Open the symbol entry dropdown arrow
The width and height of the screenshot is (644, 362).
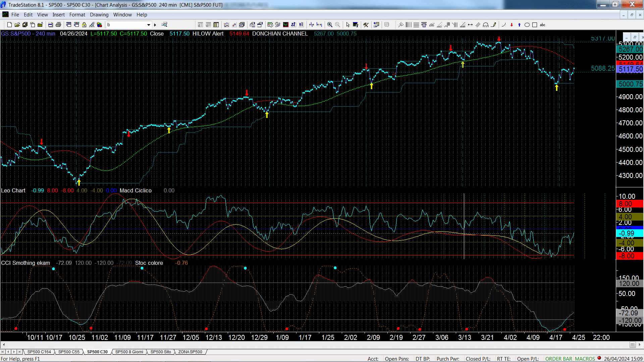coord(149,25)
